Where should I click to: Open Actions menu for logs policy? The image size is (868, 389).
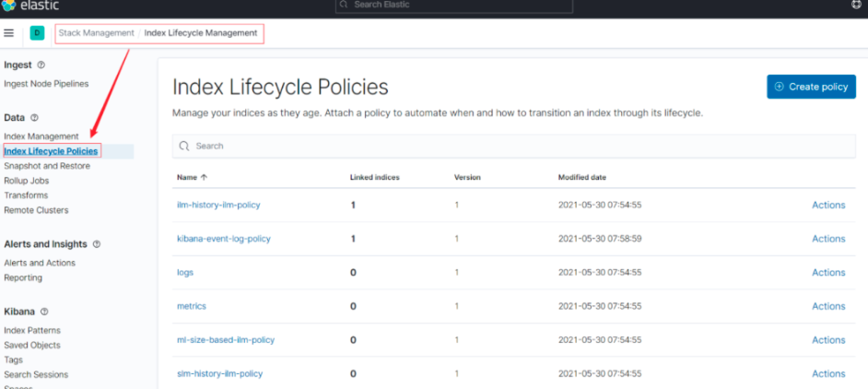pyautogui.click(x=827, y=273)
